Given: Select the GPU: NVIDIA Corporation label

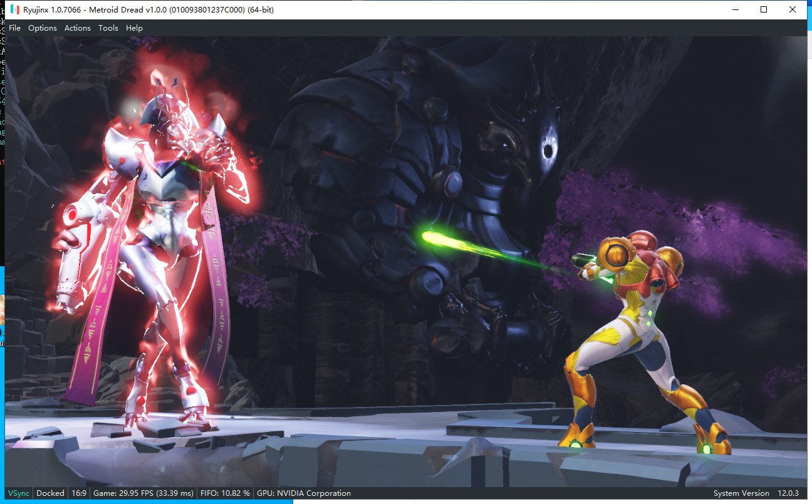Looking at the screenshot, I should (304, 493).
